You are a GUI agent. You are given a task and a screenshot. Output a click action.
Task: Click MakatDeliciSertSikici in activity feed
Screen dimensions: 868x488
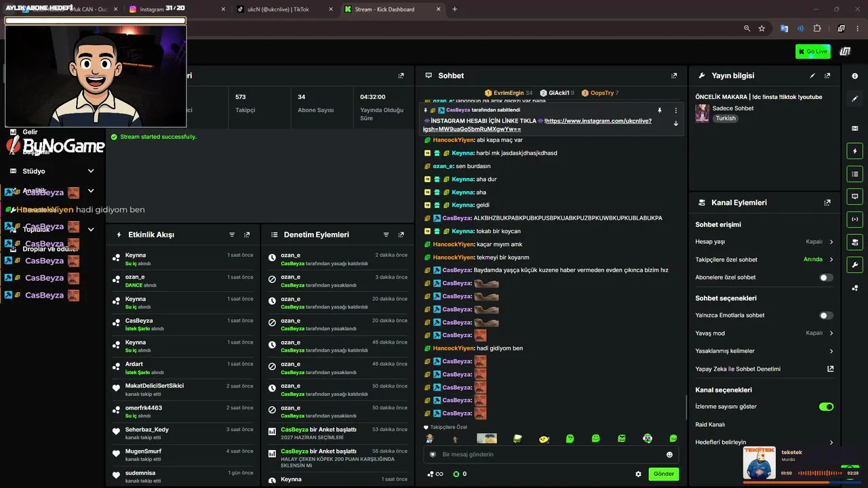point(155,386)
